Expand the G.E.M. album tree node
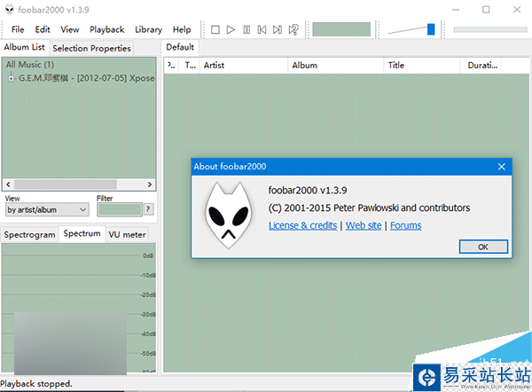The width and height of the screenshot is (532, 392). pyautogui.click(x=12, y=78)
